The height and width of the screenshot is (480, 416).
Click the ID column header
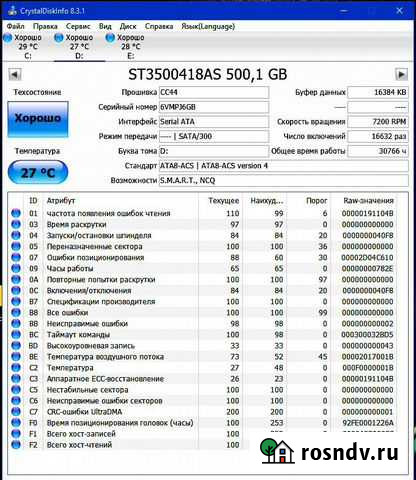[x=33, y=201]
